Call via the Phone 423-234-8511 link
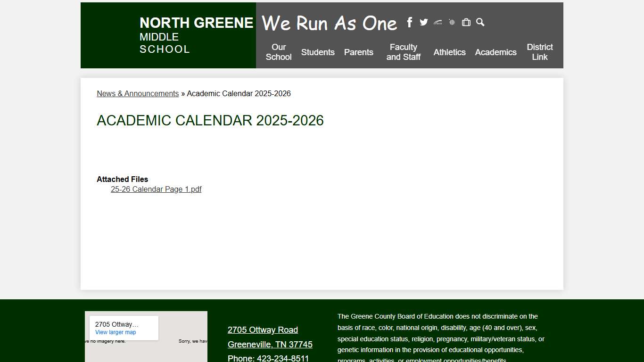This screenshot has height=362, width=644. [x=268, y=358]
